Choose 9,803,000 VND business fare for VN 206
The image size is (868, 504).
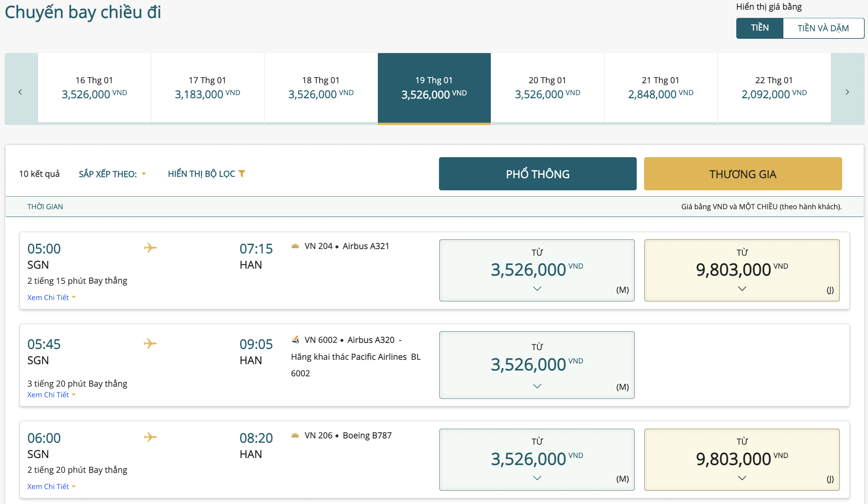[x=742, y=460]
